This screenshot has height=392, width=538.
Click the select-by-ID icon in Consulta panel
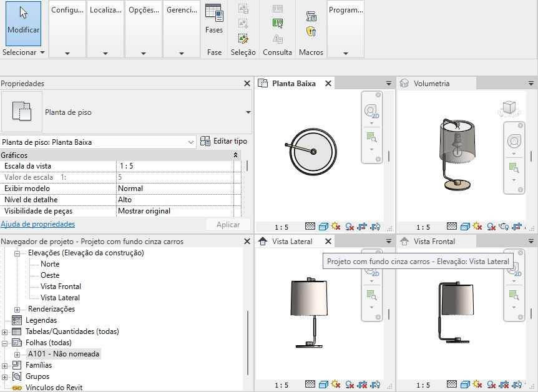[278, 24]
